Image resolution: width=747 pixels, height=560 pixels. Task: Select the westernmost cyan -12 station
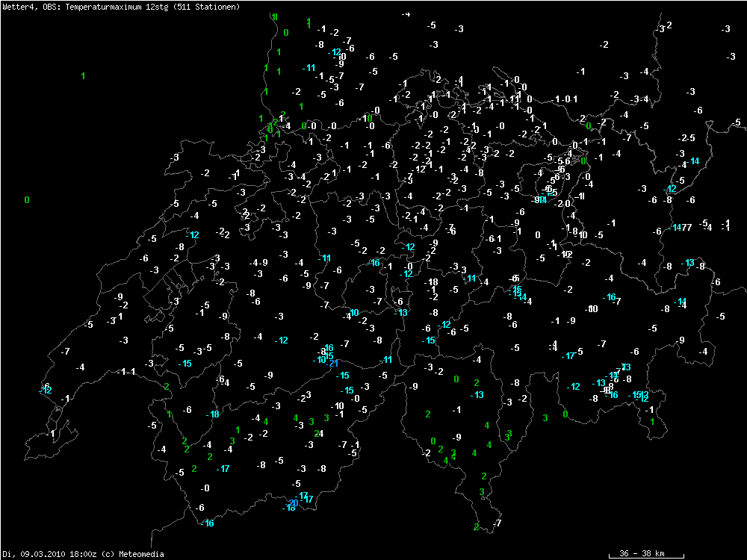click(x=46, y=390)
